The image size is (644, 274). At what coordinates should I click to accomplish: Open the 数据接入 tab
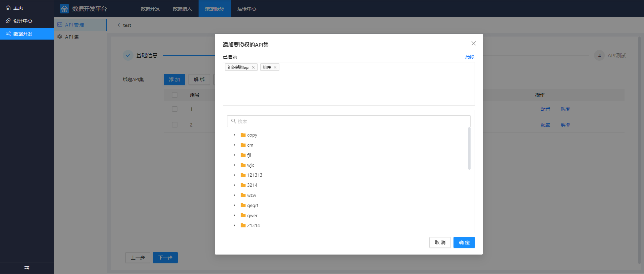pos(182,9)
